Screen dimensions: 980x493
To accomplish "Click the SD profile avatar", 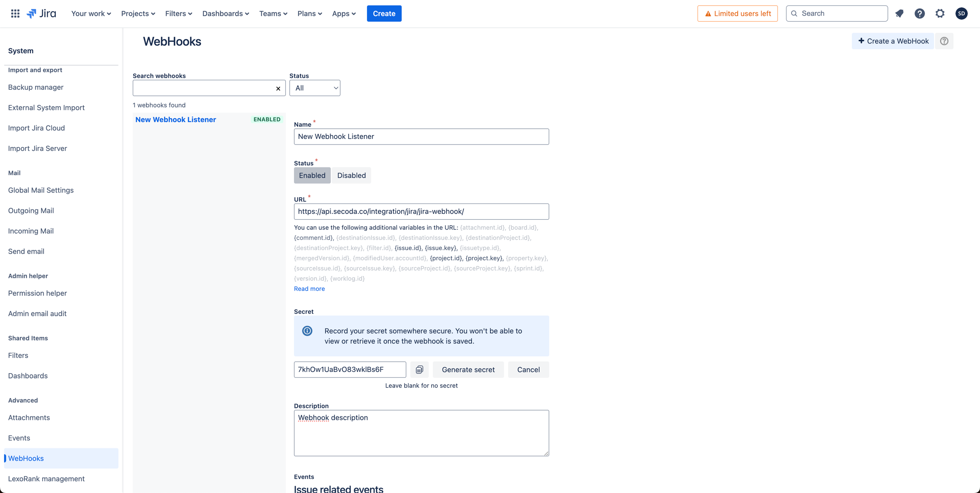I will click(961, 14).
